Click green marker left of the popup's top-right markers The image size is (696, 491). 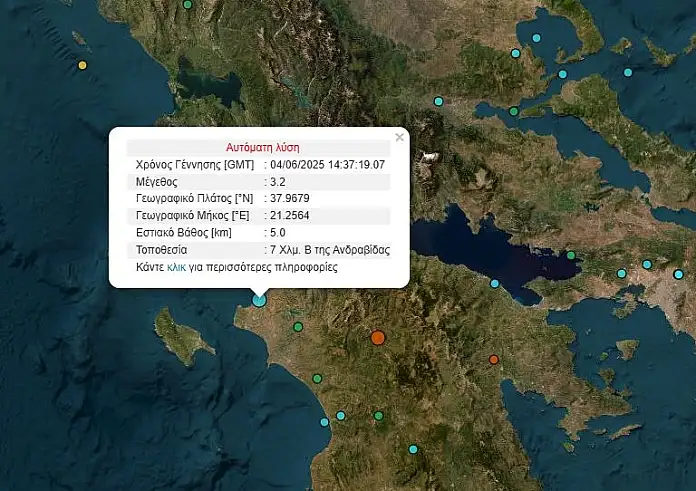pyautogui.click(x=513, y=111)
